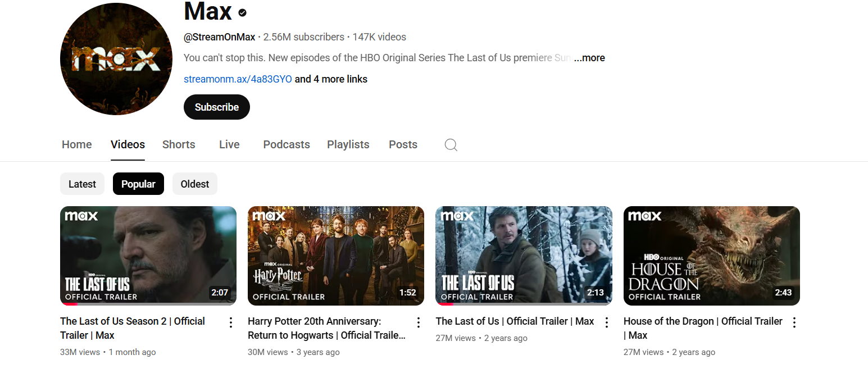868x373 pixels.
Task: Switch to the Podcasts tab
Action: [287, 144]
